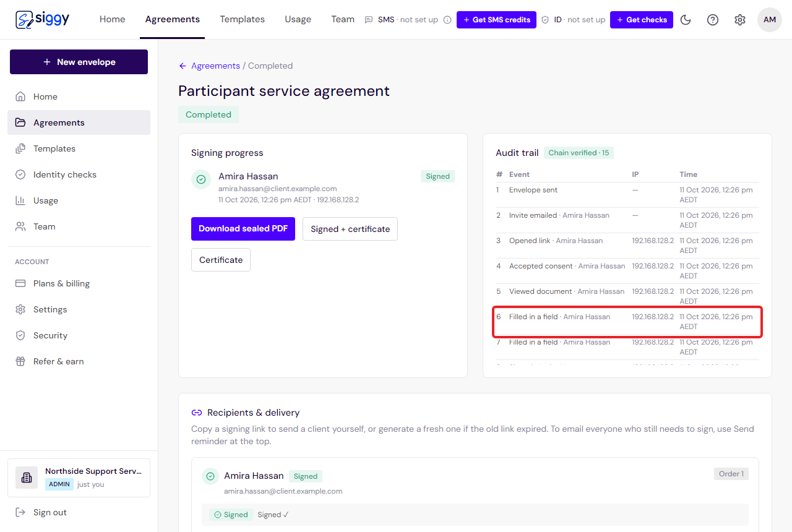Download sealed PDF

click(243, 229)
